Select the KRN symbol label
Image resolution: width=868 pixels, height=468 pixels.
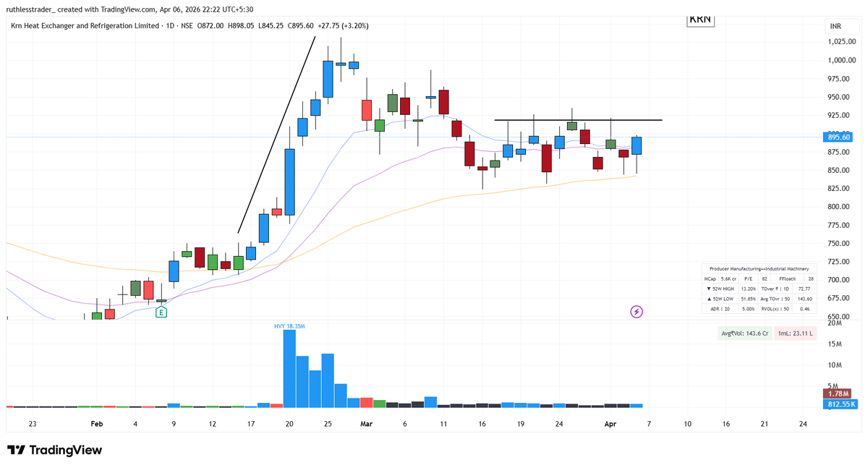click(699, 20)
